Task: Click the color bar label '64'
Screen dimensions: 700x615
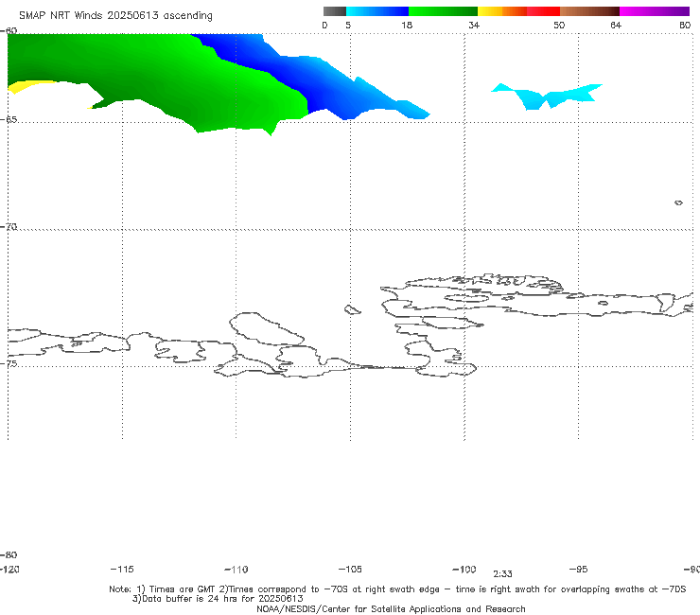Action: point(616,25)
